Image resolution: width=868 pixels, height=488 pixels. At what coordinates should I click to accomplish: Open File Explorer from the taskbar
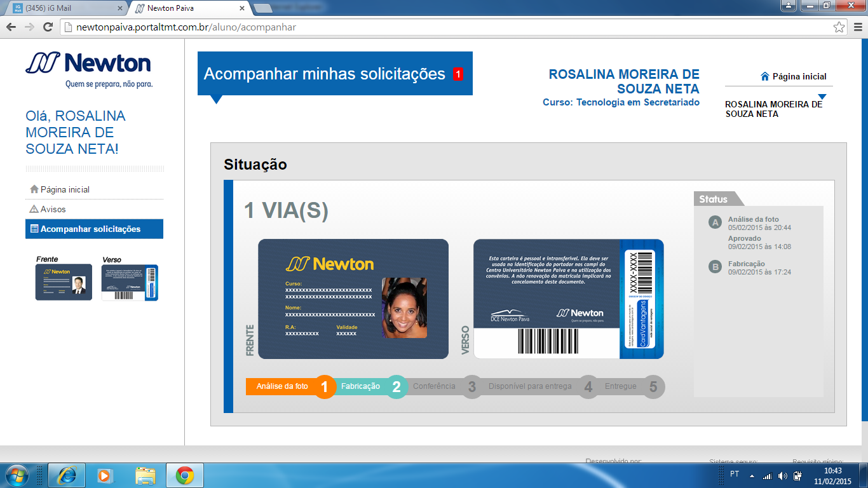click(x=146, y=475)
